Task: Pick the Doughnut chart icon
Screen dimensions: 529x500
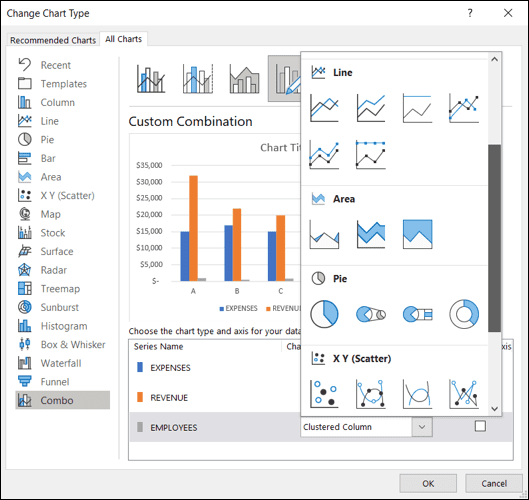Action: click(464, 314)
